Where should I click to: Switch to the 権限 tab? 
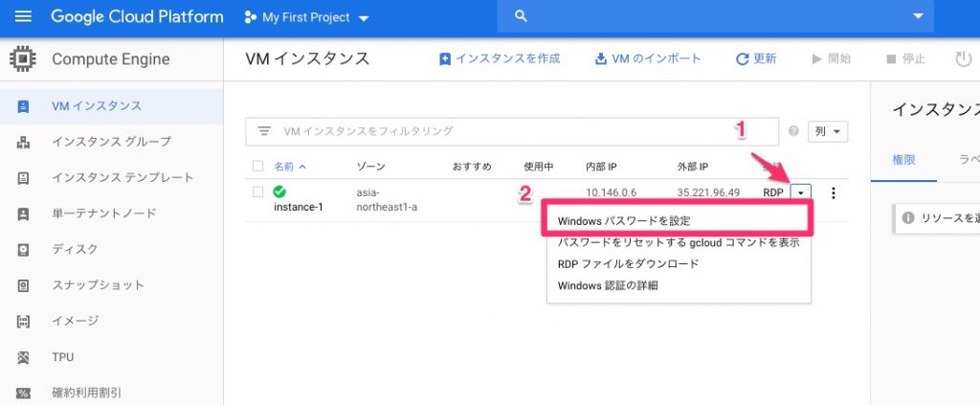click(903, 160)
